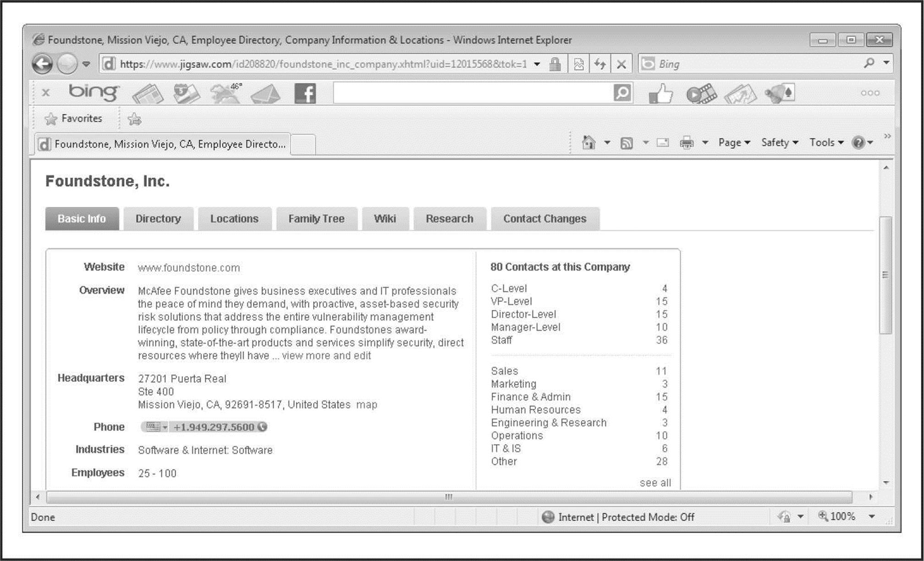
Task: Click the Bing toolbar search text field
Action: (473, 93)
